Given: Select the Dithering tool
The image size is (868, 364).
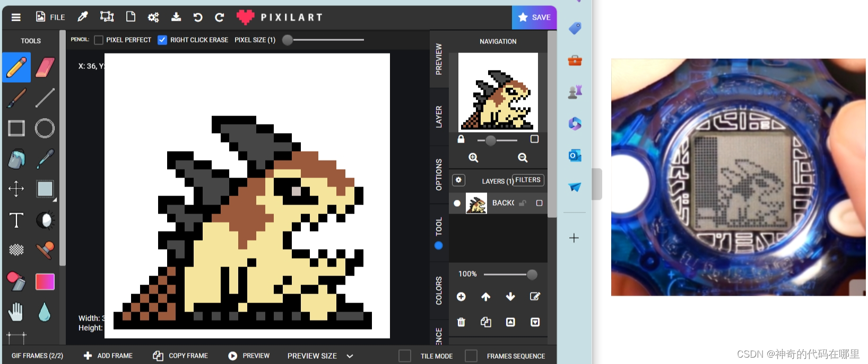Looking at the screenshot, I should [16, 250].
